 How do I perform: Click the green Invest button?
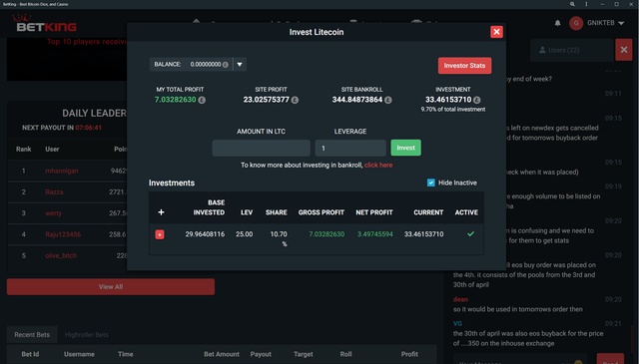pyautogui.click(x=406, y=148)
